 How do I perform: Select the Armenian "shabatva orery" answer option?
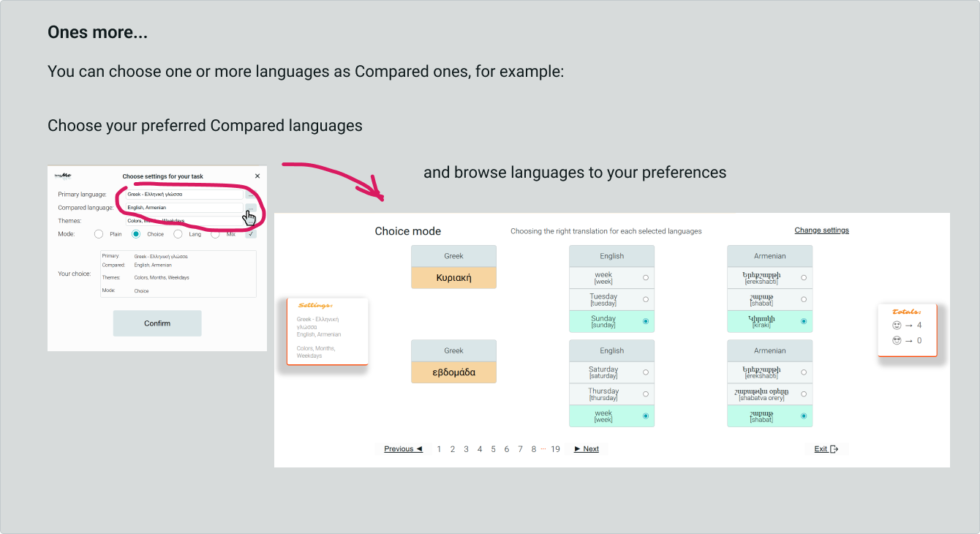[769, 394]
